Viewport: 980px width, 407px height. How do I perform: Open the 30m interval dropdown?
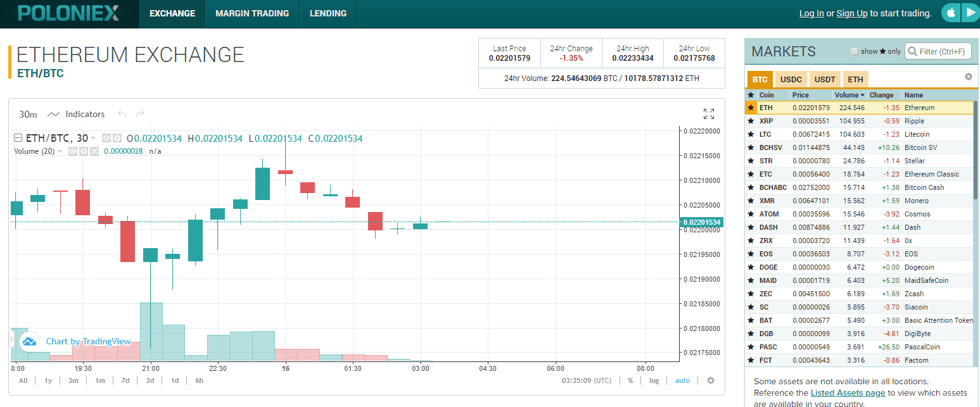(28, 114)
